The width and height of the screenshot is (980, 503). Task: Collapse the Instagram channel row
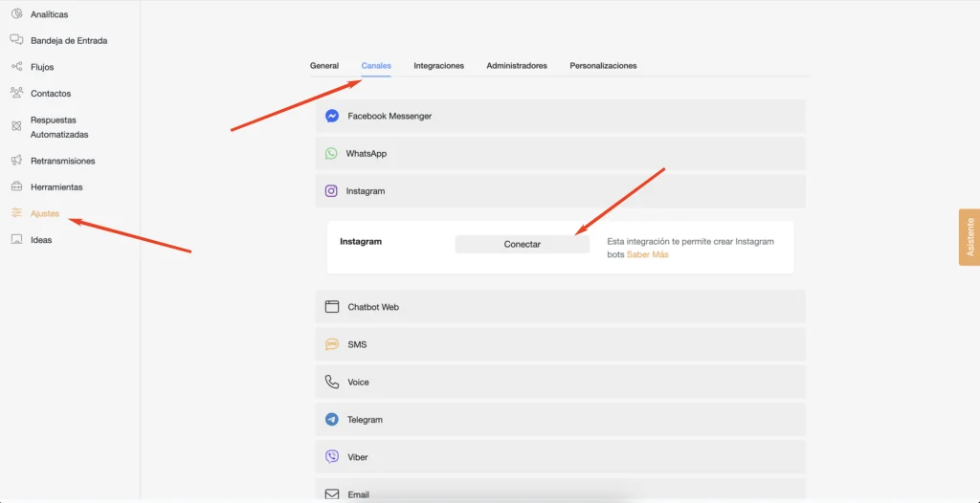[561, 191]
